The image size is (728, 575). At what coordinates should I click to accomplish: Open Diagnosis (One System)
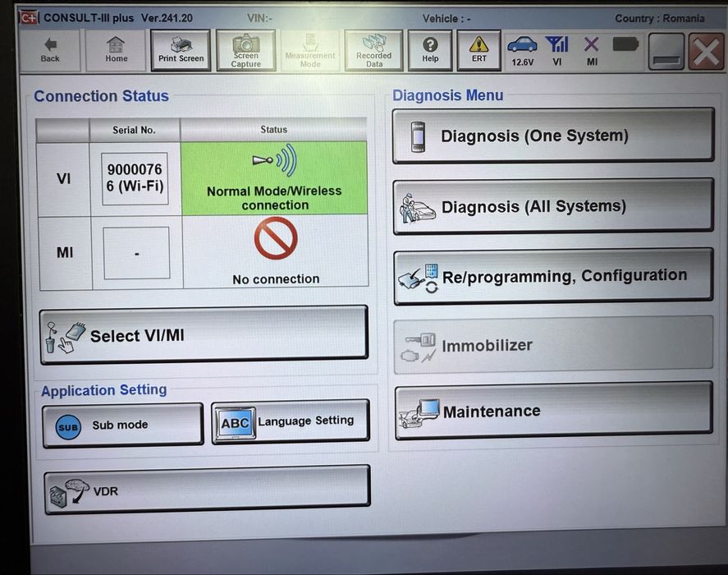(553, 136)
